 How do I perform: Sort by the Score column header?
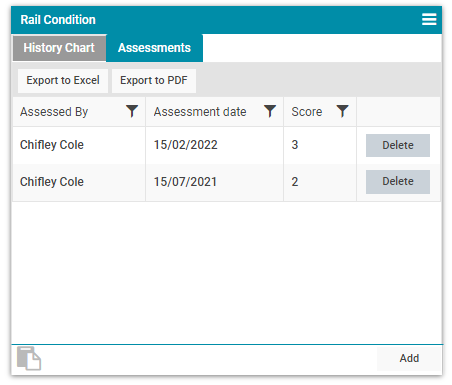pos(307,112)
